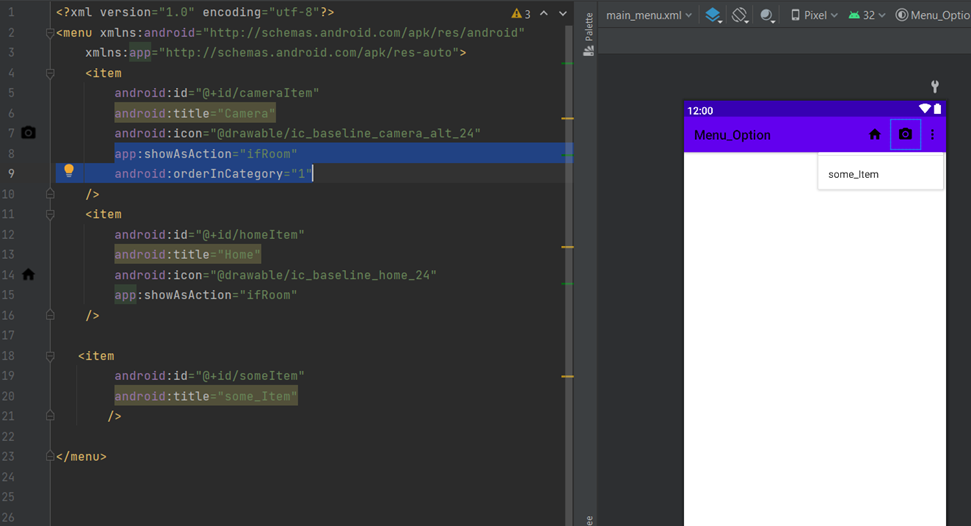The height and width of the screenshot is (526, 971).
Task: Open the Menu_Option theme selector
Action: point(933,15)
